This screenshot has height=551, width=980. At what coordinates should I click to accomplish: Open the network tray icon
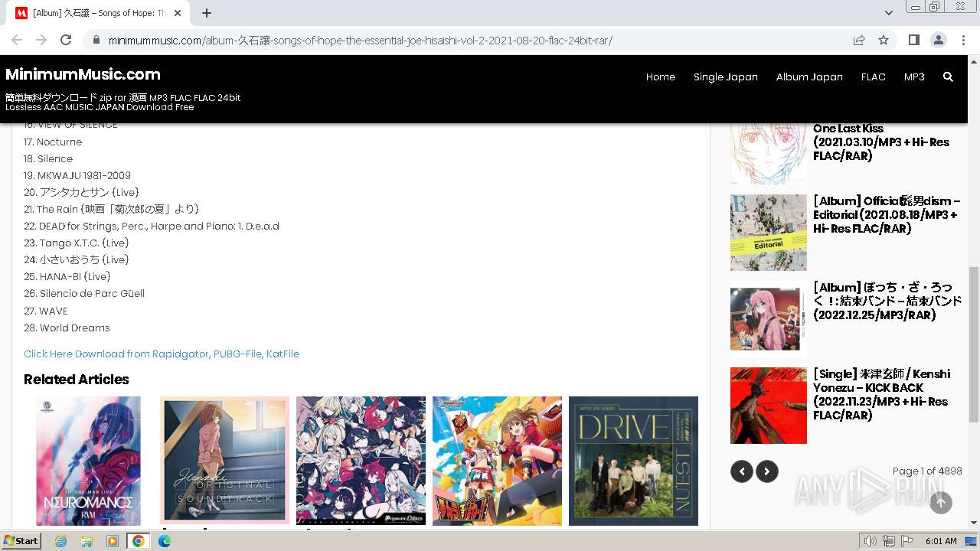point(889,541)
